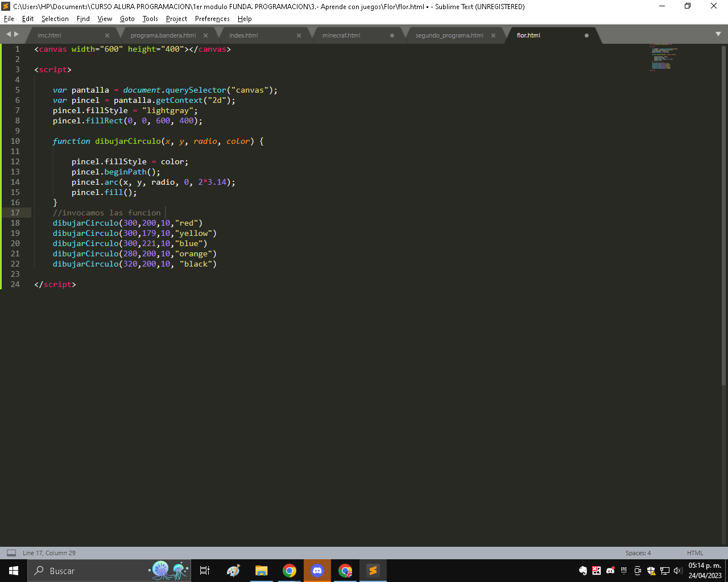Change syntax via HTML status label

point(695,553)
